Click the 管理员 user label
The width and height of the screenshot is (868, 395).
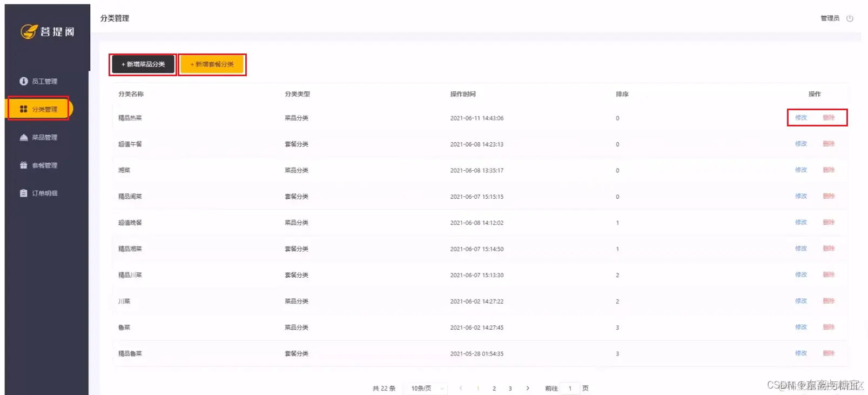tap(830, 18)
